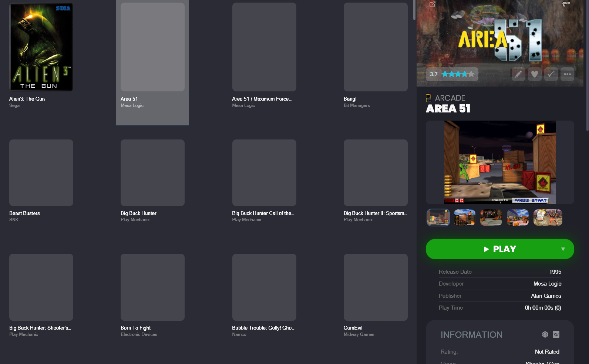Click the Bit Managers label under Bang!

[x=357, y=105]
